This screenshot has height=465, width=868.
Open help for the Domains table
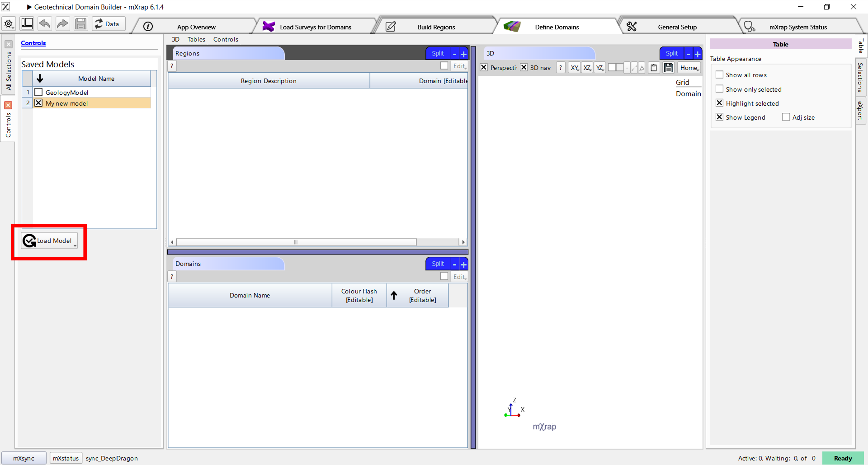[x=172, y=277]
